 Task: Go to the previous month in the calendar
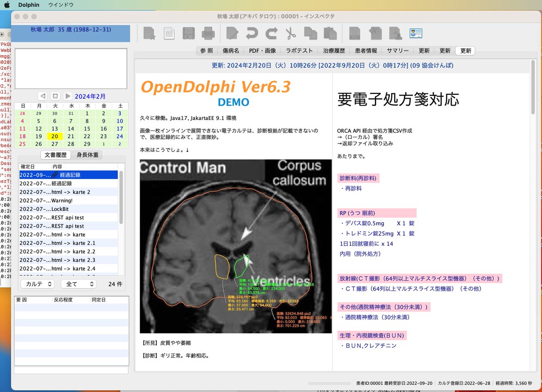click(x=42, y=96)
